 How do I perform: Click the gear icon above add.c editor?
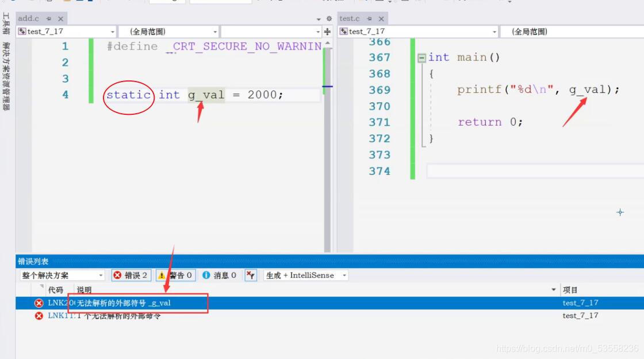[329, 18]
